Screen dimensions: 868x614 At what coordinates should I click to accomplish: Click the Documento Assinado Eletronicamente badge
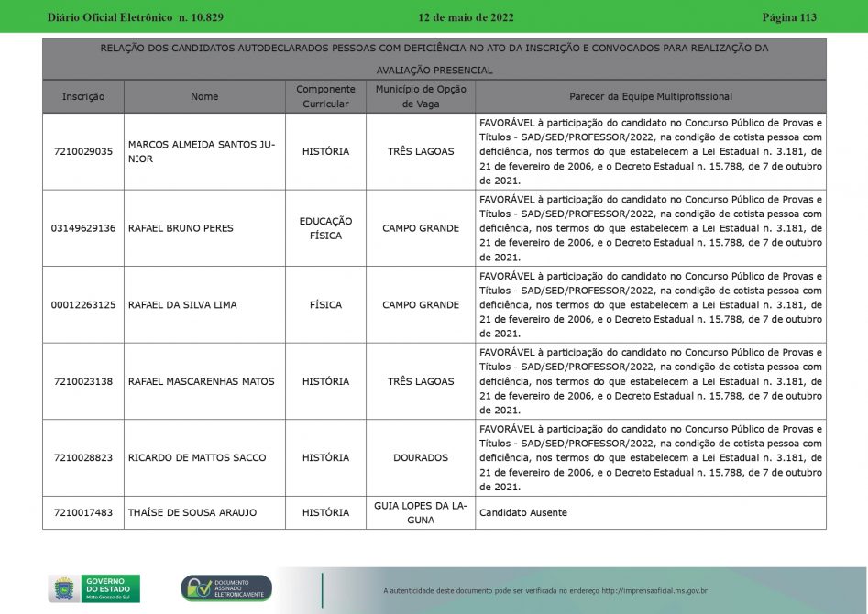coord(226,588)
